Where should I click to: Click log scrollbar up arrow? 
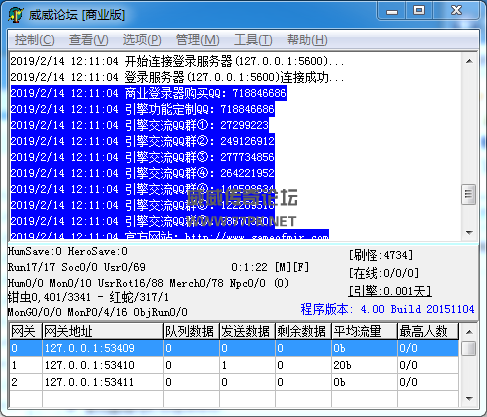[469, 61]
